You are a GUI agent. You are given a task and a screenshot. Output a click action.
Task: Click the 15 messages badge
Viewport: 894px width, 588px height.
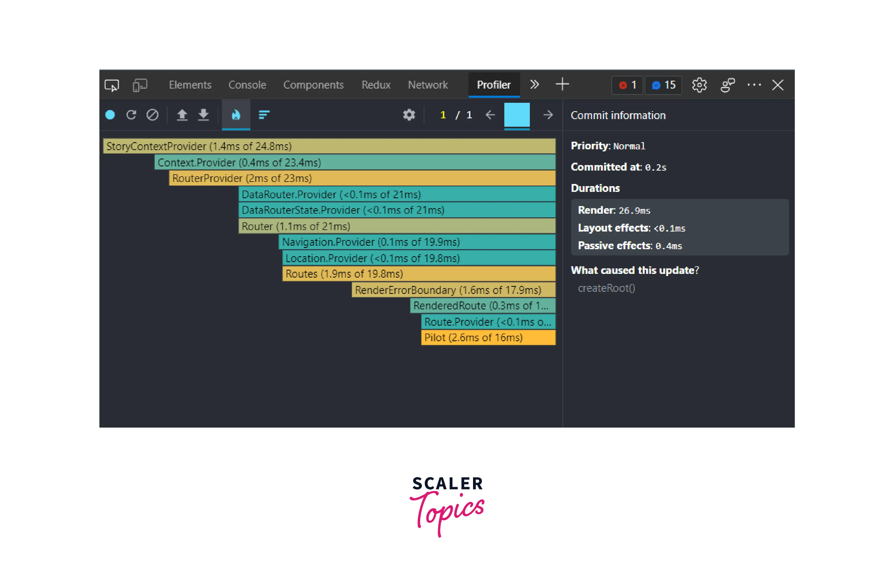663,85
